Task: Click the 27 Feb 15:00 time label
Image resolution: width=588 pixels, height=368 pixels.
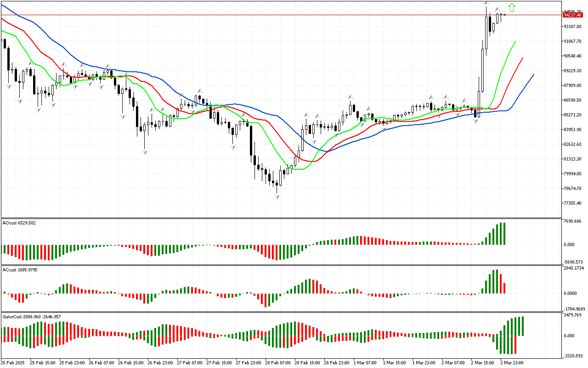Action: (219, 363)
